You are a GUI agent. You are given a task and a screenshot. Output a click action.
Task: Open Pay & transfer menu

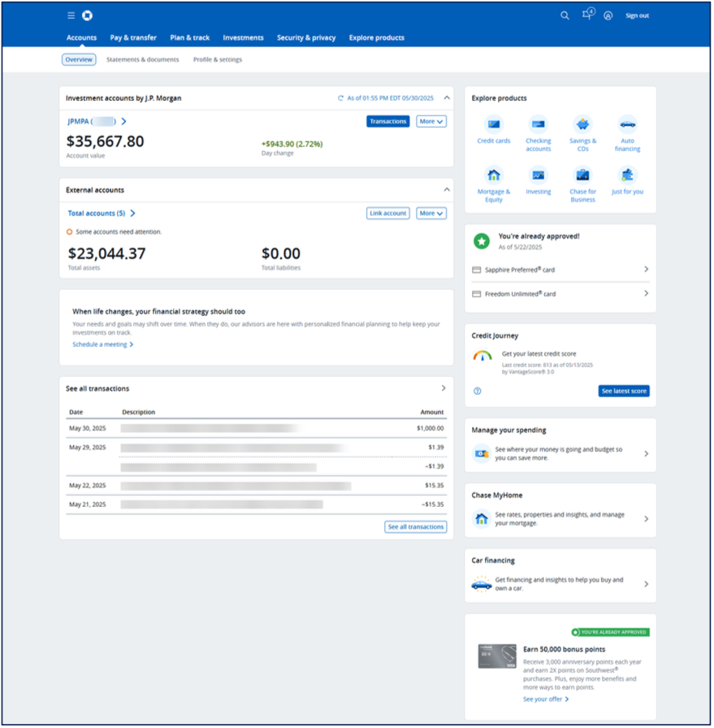coord(134,38)
